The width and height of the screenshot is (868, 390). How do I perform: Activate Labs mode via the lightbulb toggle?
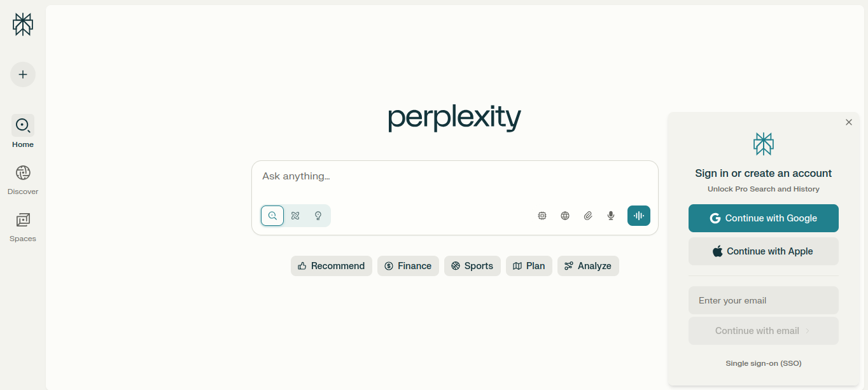(x=318, y=216)
